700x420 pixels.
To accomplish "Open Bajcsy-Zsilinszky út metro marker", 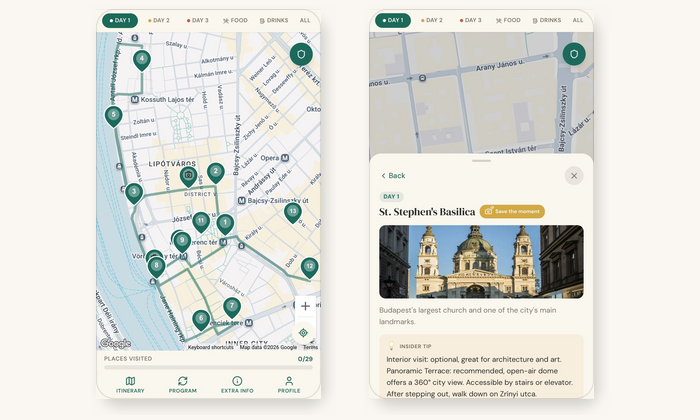I will [x=242, y=200].
